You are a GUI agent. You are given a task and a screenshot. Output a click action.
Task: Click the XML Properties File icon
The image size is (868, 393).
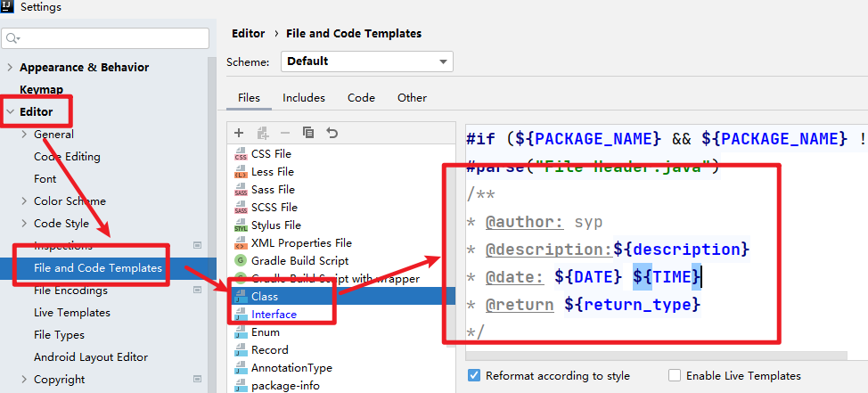(241, 243)
